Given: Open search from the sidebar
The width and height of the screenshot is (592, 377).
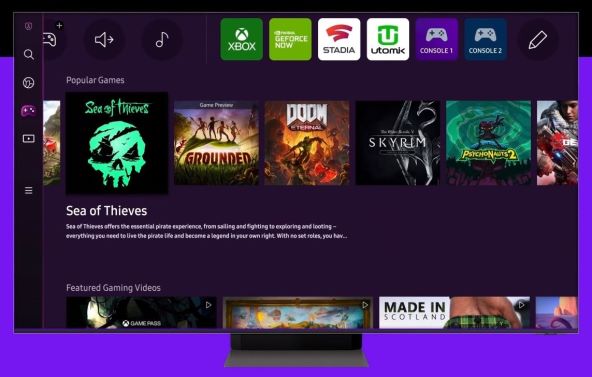Looking at the screenshot, I should [29, 54].
